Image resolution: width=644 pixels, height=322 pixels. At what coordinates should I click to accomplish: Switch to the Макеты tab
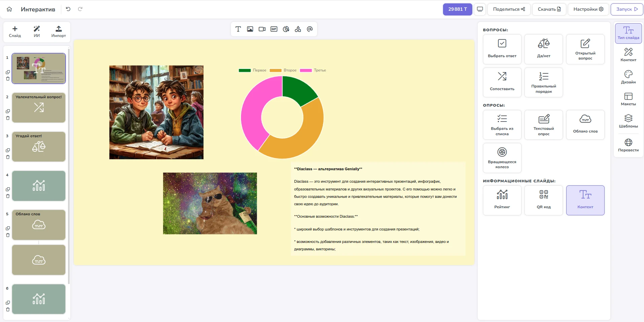pos(628,99)
